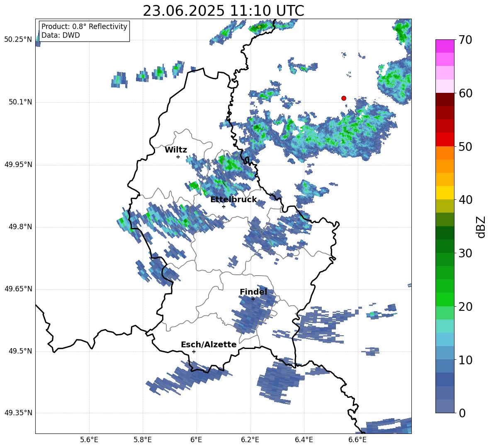This screenshot has height=448, width=491.
Task: Click the colorbar tick label 60
Action: 465,93
